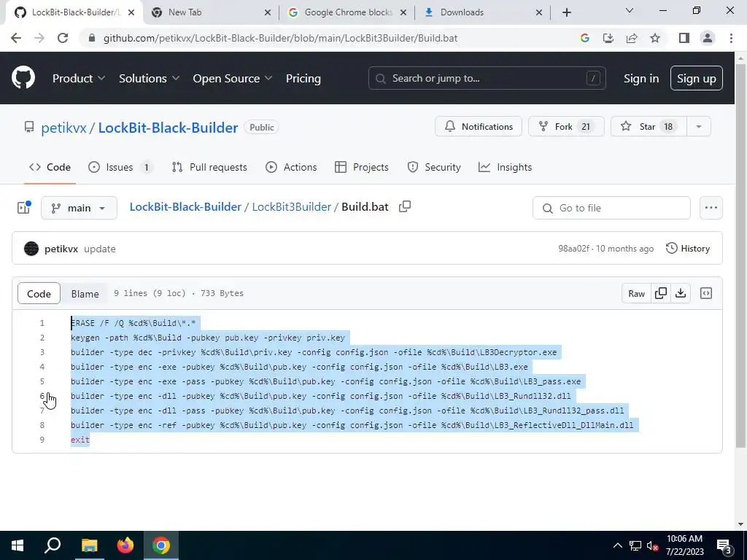
Task: Open the main branch selector dropdown
Action: [x=79, y=208]
